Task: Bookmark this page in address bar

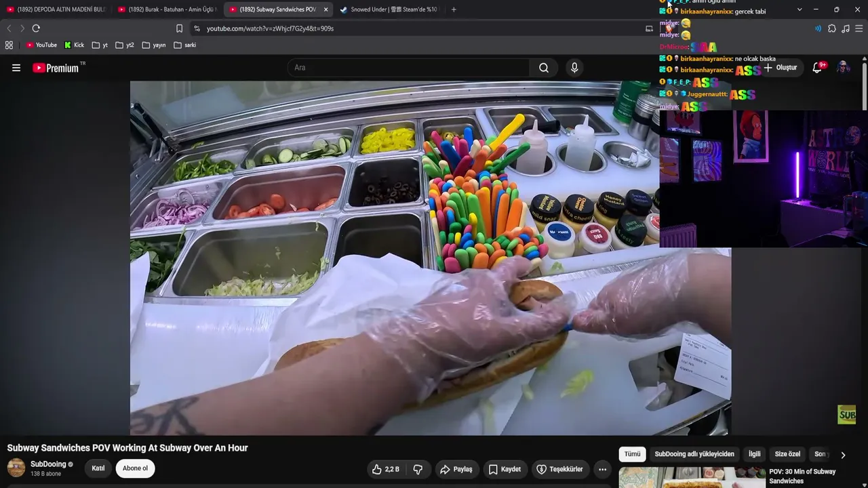Action: (179, 28)
